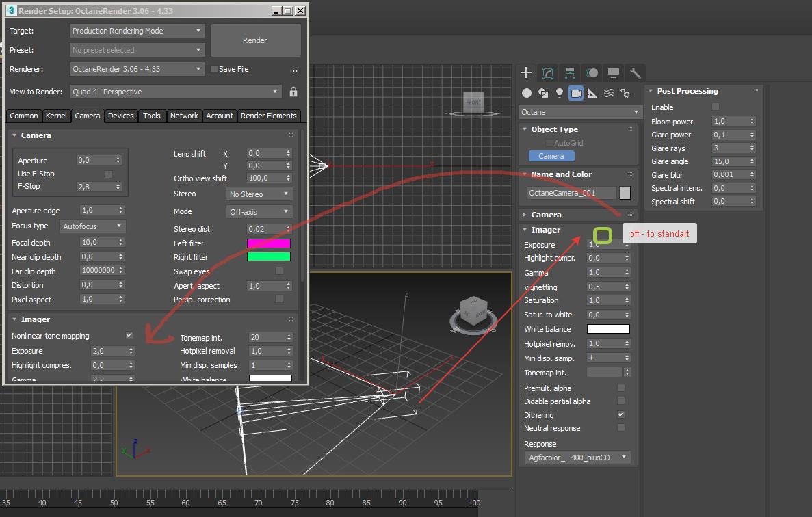812x517 pixels.
Task: Select the Shapes category icon
Action: click(543, 93)
